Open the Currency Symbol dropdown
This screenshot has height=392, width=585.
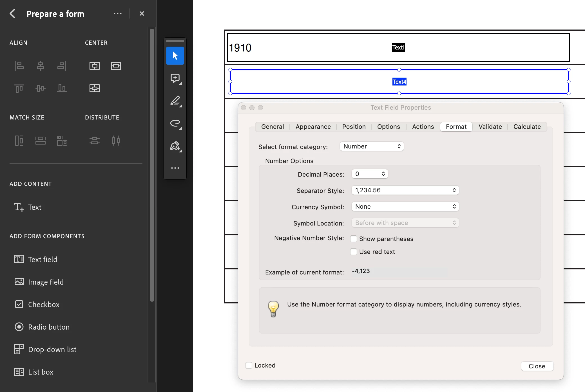pyautogui.click(x=405, y=207)
